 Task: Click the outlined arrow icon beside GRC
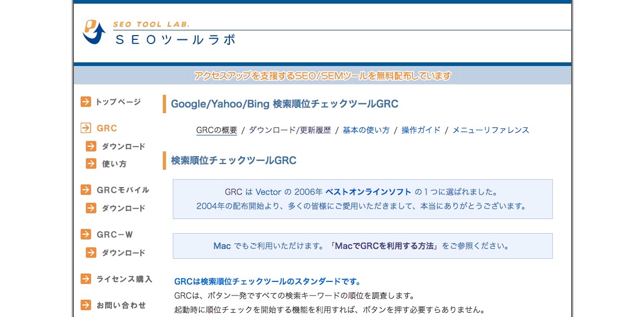(x=86, y=128)
